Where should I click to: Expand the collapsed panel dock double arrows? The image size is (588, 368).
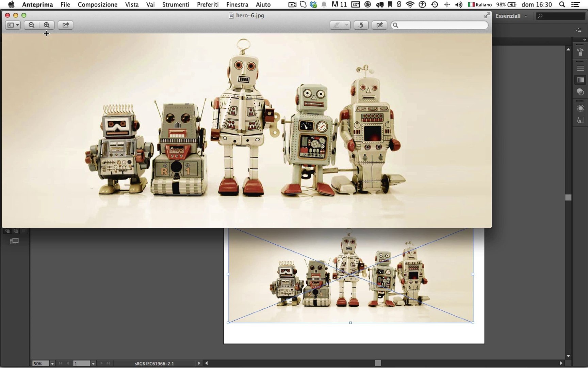[585, 40]
